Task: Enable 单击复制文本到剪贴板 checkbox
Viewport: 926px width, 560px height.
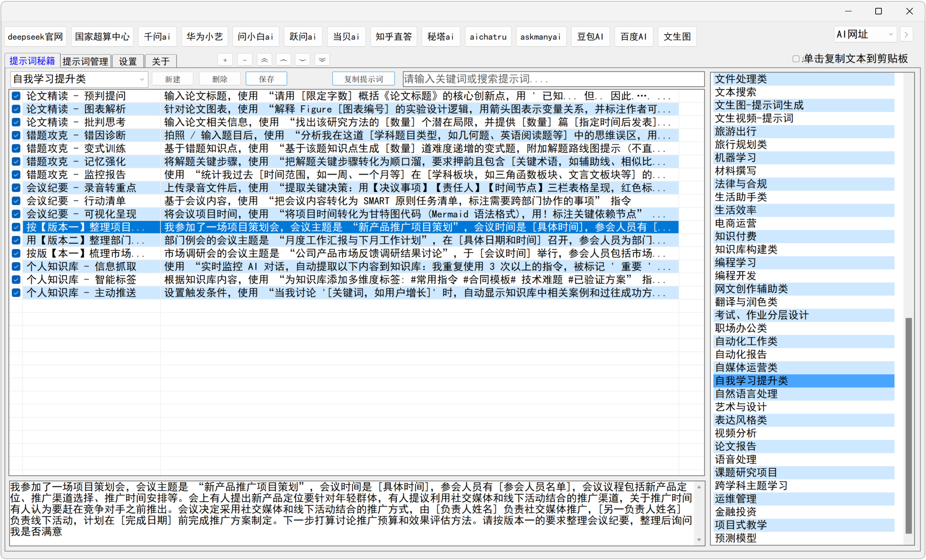Action: pyautogui.click(x=796, y=59)
